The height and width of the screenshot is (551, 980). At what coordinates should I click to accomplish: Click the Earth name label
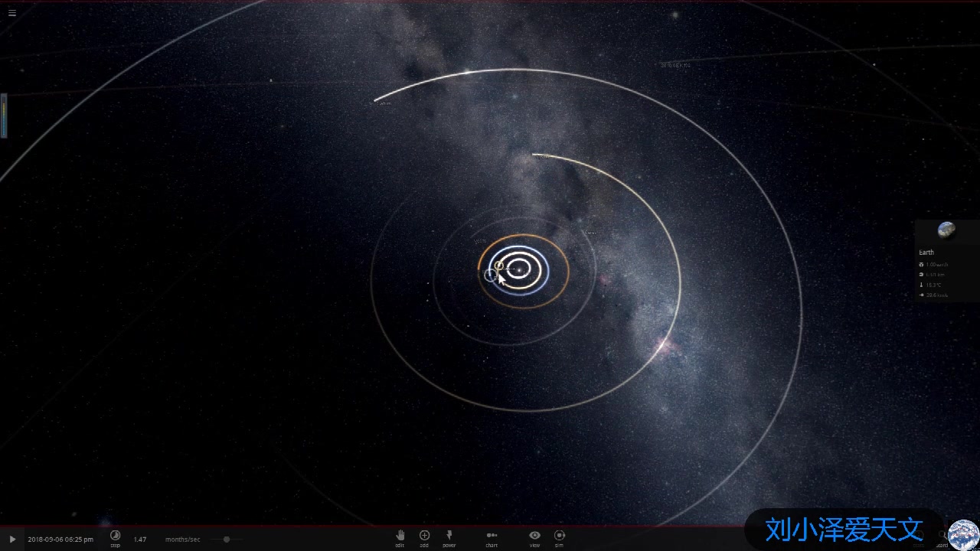click(x=926, y=253)
